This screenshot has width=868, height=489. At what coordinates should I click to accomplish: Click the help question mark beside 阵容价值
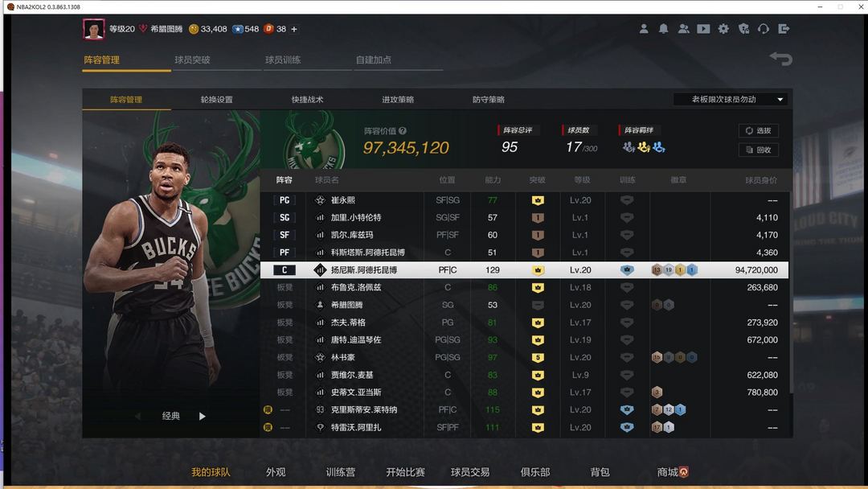coord(403,131)
